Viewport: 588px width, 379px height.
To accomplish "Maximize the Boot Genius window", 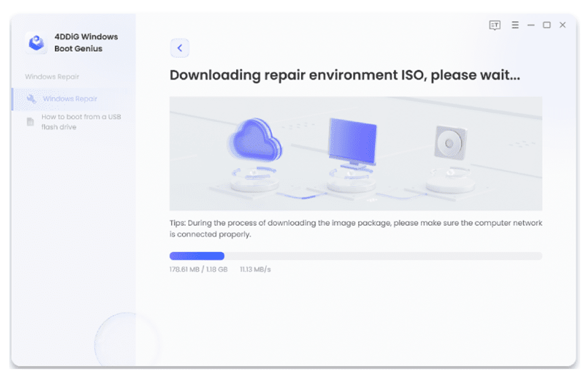I will (547, 25).
